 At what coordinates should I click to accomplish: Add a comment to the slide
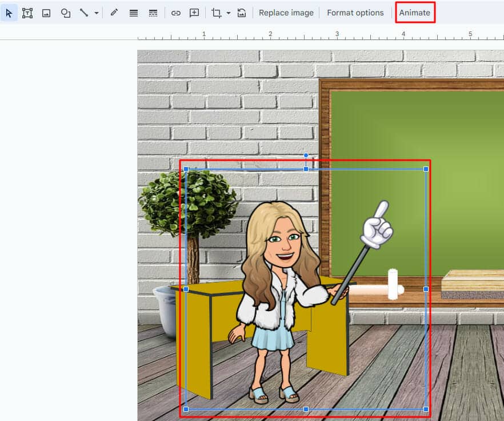point(194,12)
